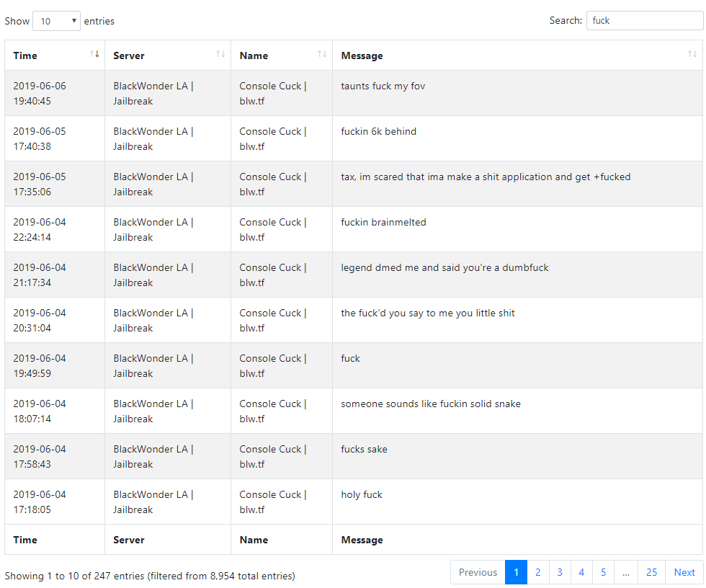
Task: Go to page 3 of results
Action: pos(560,572)
